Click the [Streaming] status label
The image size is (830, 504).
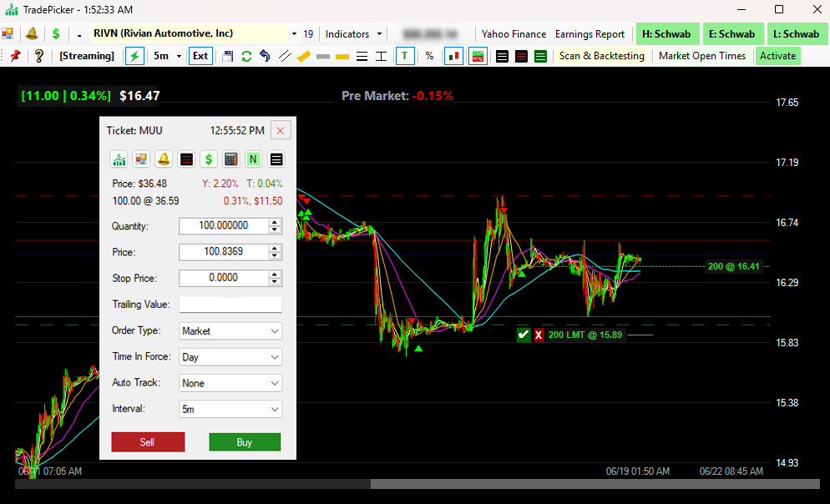87,56
